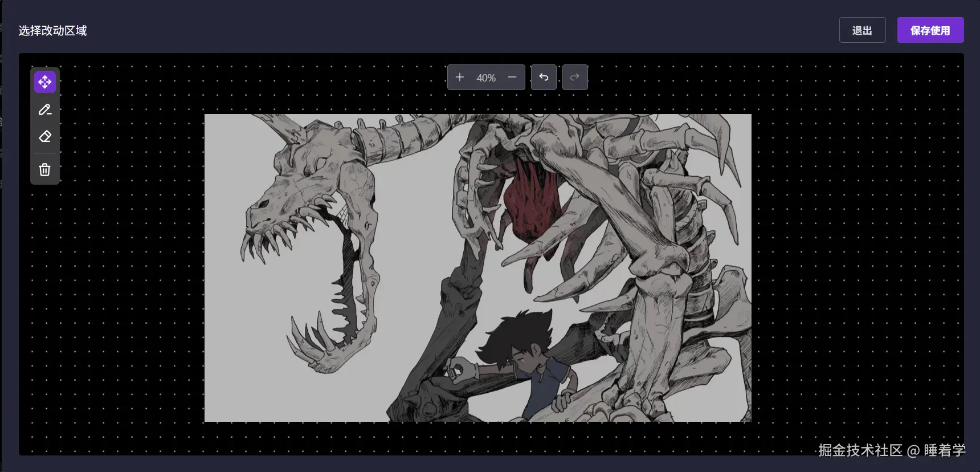980x472 pixels.
Task: Click the 选择改动区域 title text
Action: coord(52,31)
